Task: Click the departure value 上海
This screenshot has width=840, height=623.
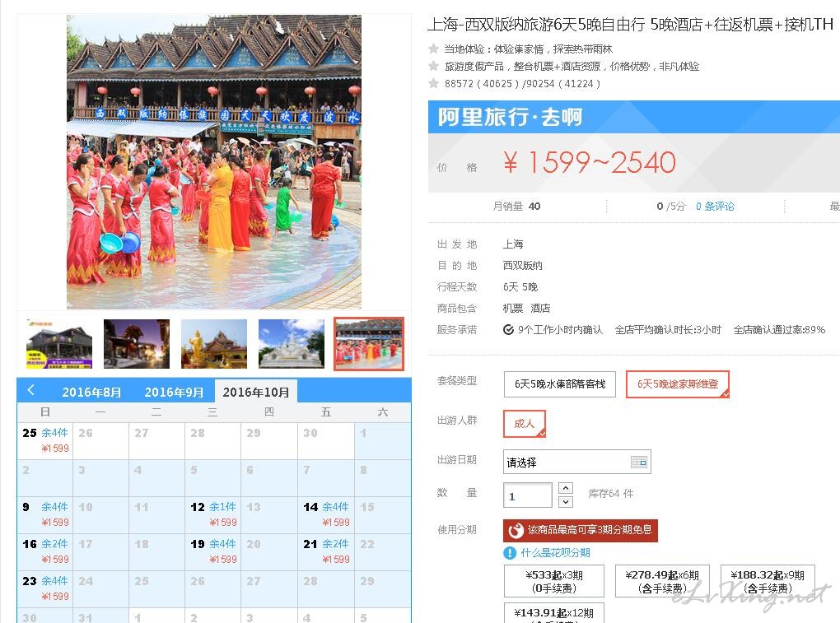Action: (x=513, y=244)
